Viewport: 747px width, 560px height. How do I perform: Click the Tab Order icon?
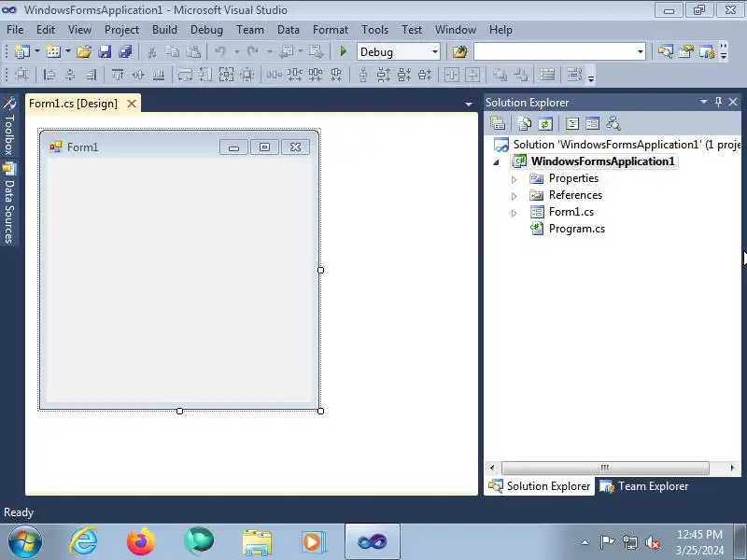(574, 75)
